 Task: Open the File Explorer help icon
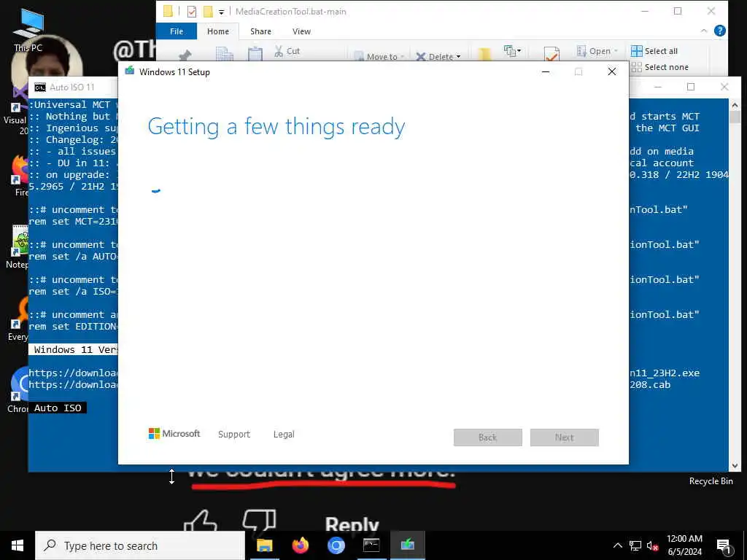(720, 31)
